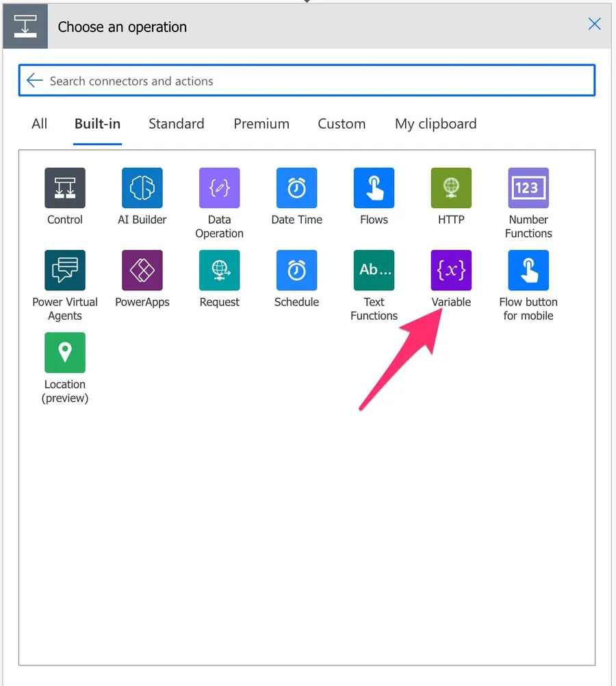Image resolution: width=616 pixels, height=686 pixels.
Task: Open the Number Functions connector
Action: coord(528,188)
